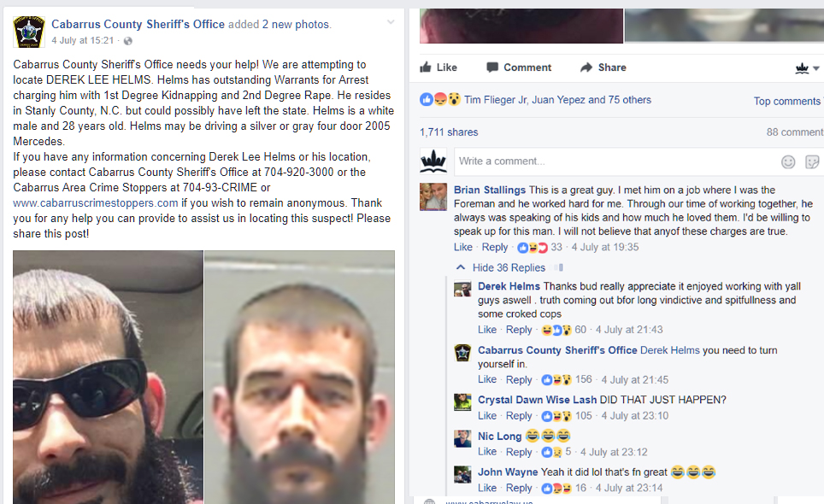Open the Top comments sorting menu

(x=787, y=101)
